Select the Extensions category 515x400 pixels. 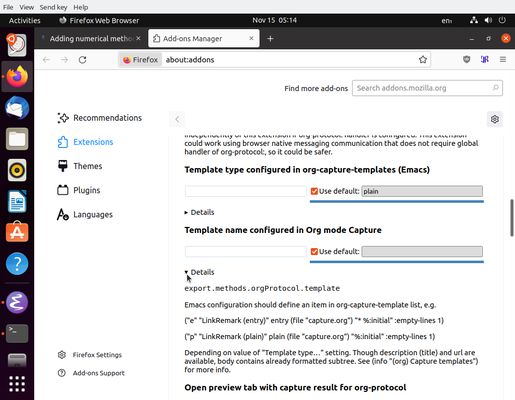(85, 142)
